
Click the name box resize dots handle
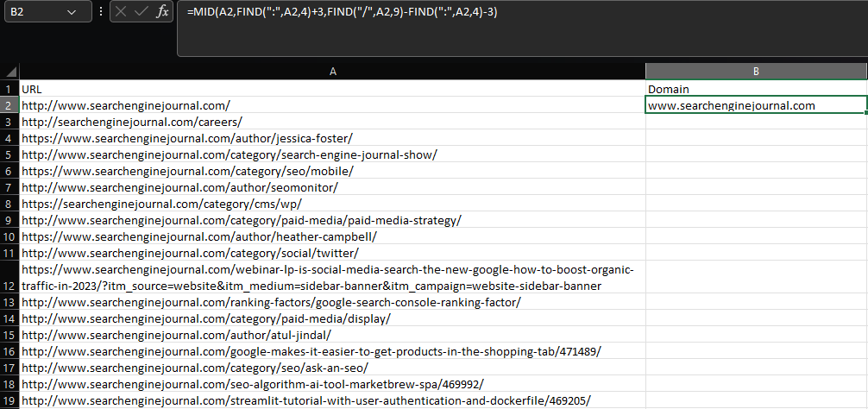pos(102,13)
